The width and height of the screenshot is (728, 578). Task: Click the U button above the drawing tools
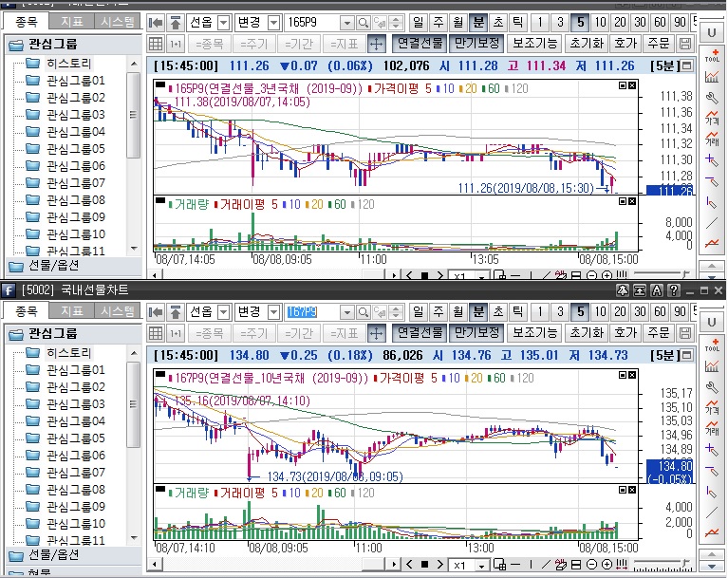click(x=712, y=33)
